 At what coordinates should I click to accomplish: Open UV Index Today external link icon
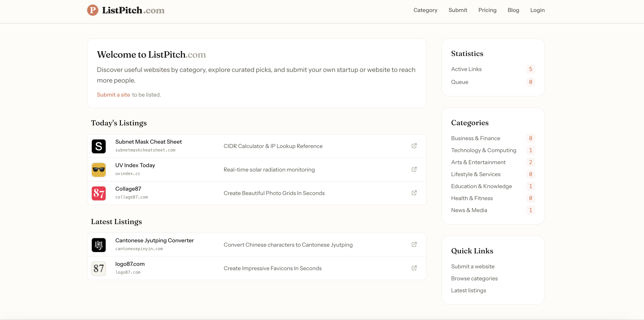(x=414, y=169)
